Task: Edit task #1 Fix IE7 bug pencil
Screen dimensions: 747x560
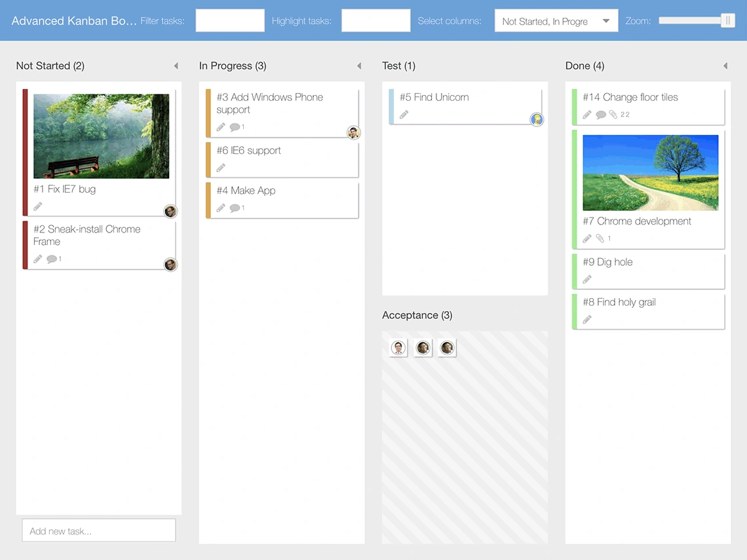Action: click(37, 207)
